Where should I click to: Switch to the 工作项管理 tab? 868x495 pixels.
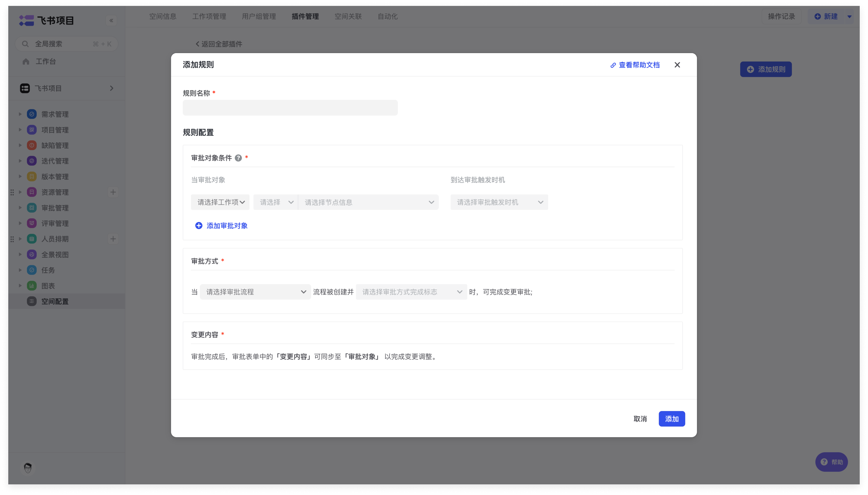tap(209, 16)
